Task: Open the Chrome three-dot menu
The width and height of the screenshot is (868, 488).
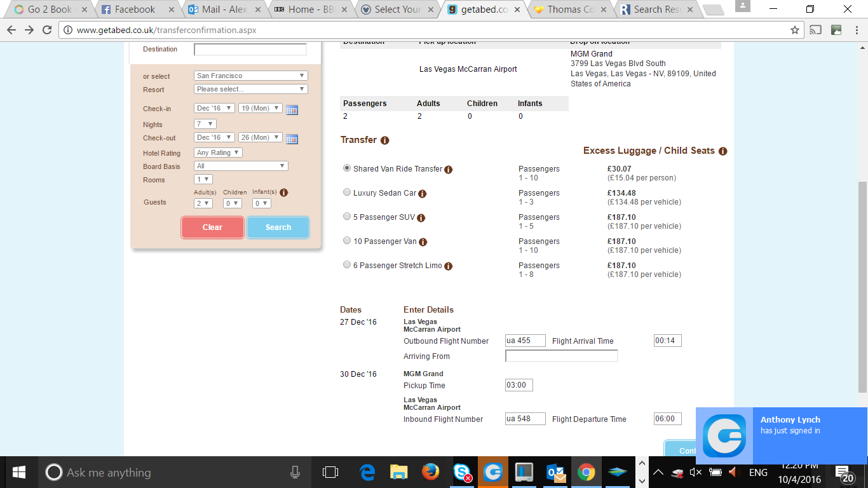Action: (x=857, y=30)
